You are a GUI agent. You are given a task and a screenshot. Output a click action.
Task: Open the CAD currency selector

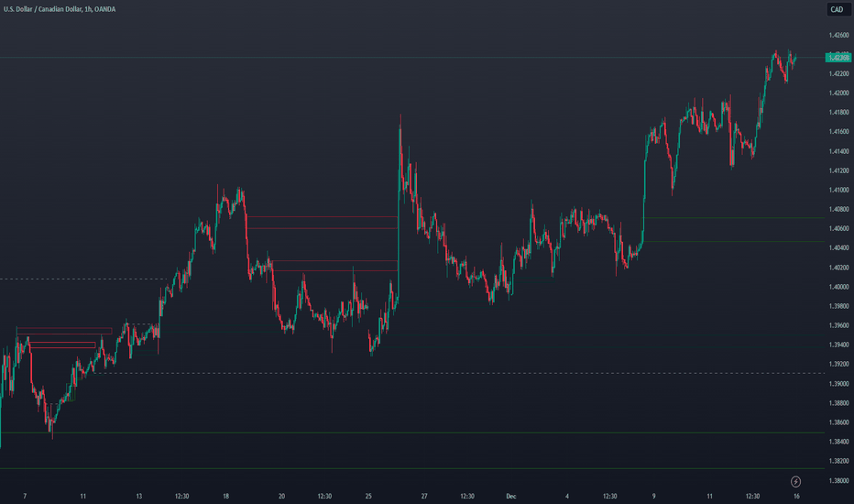point(838,9)
